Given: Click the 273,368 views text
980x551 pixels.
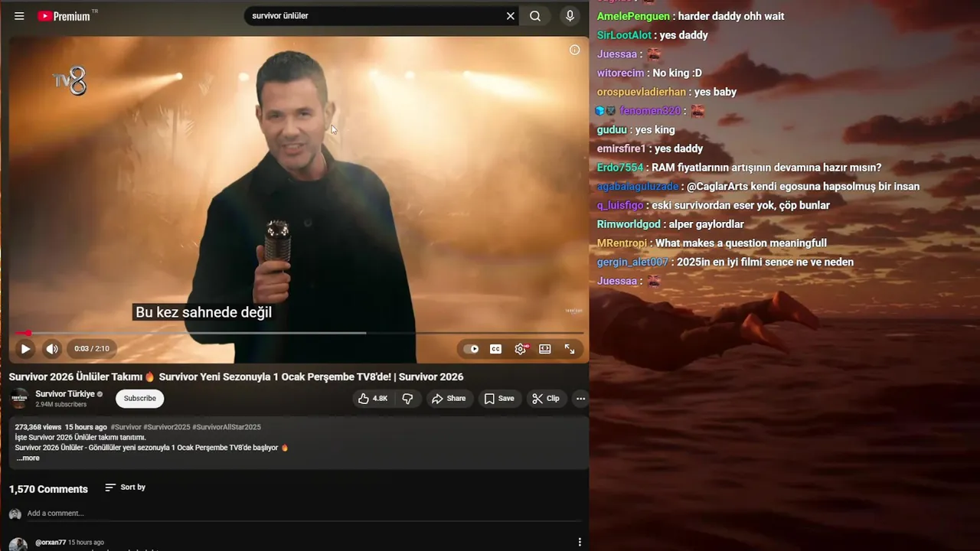Looking at the screenshot, I should 38,427.
